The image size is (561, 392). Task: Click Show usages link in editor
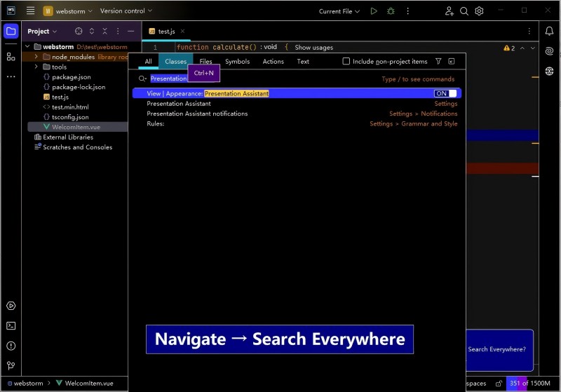(313, 47)
